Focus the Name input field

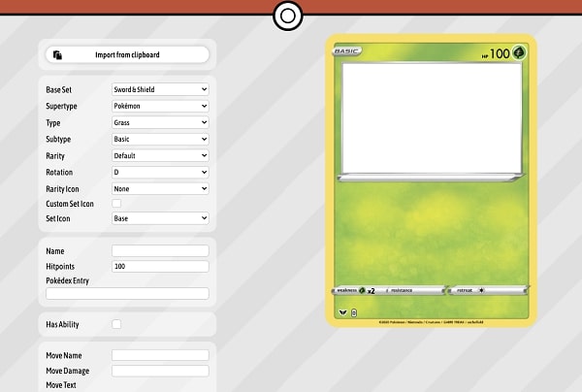click(x=160, y=251)
